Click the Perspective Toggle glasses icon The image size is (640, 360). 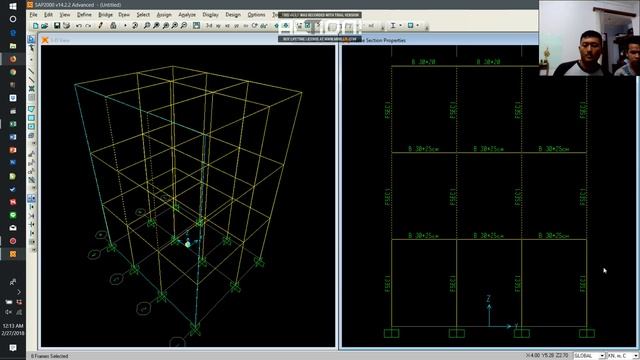264,26
